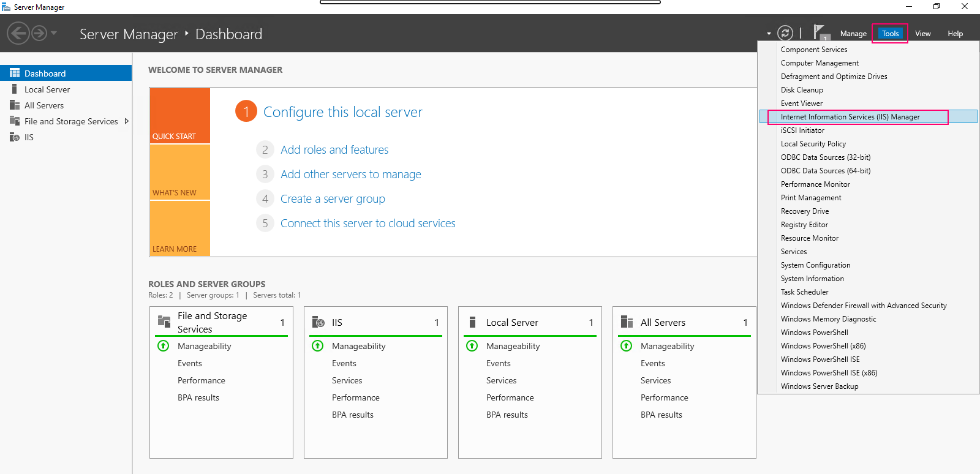This screenshot has width=980, height=474.
Task: Open dropdown arrow left of refresh icon
Action: [769, 34]
